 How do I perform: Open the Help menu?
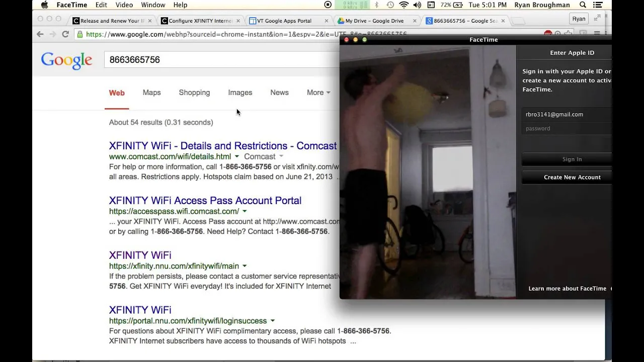tap(180, 5)
